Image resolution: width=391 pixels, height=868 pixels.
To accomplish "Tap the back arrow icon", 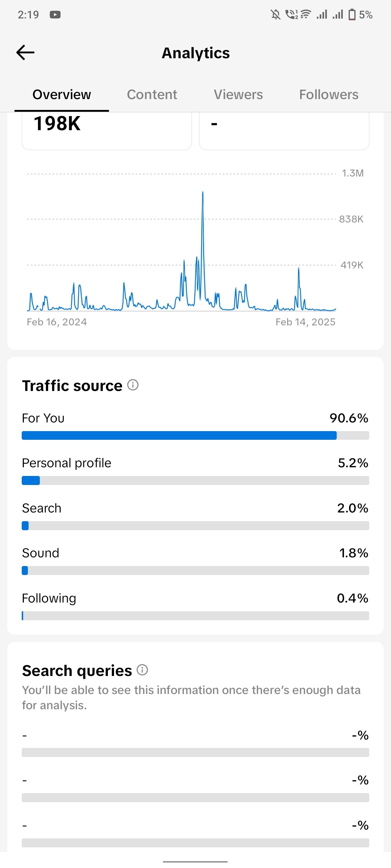I will 25,53.
